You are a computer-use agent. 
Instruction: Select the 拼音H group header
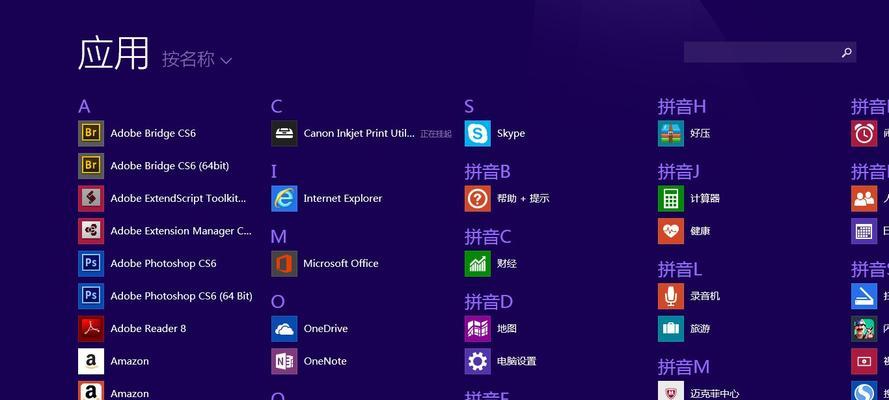682,107
